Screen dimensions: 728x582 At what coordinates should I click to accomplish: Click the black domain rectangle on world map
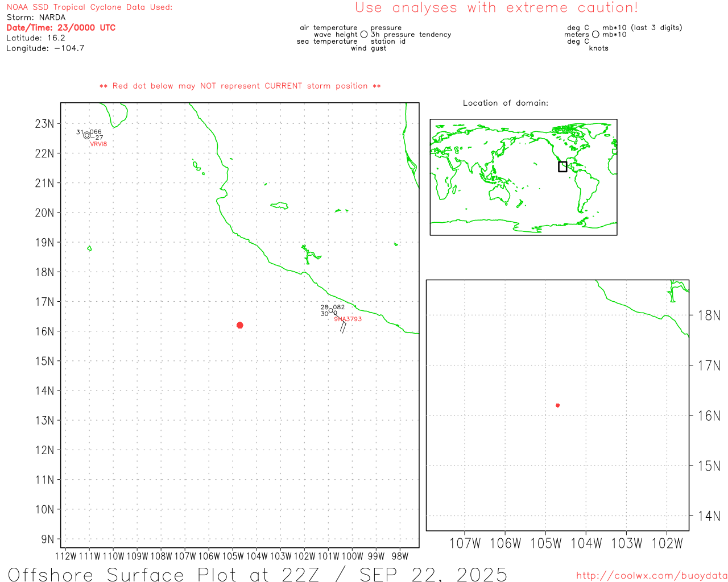tap(562, 167)
